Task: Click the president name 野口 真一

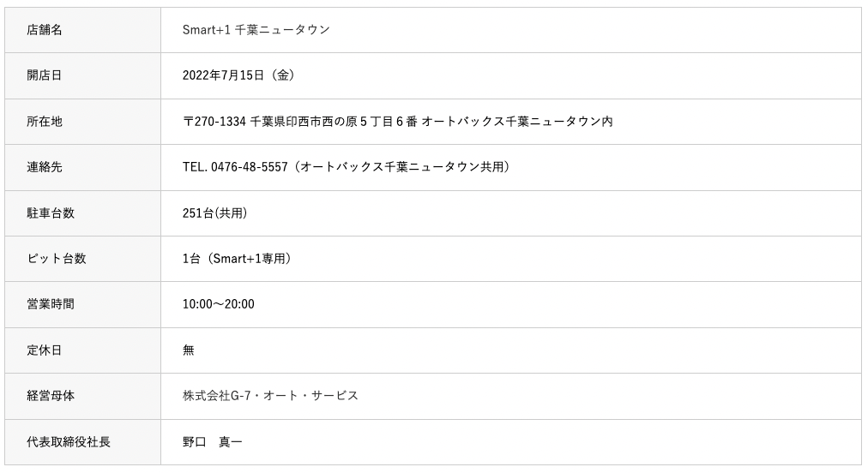Action: pos(212,442)
